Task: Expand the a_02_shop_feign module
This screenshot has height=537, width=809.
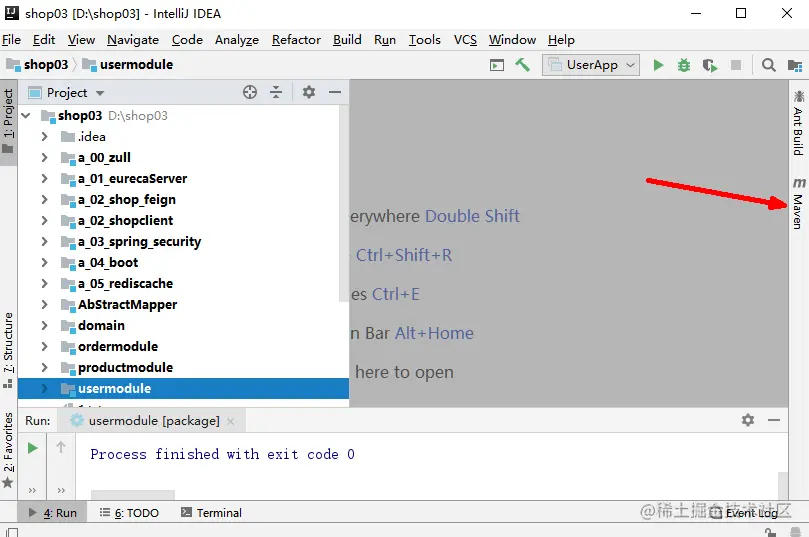Action: click(44, 200)
